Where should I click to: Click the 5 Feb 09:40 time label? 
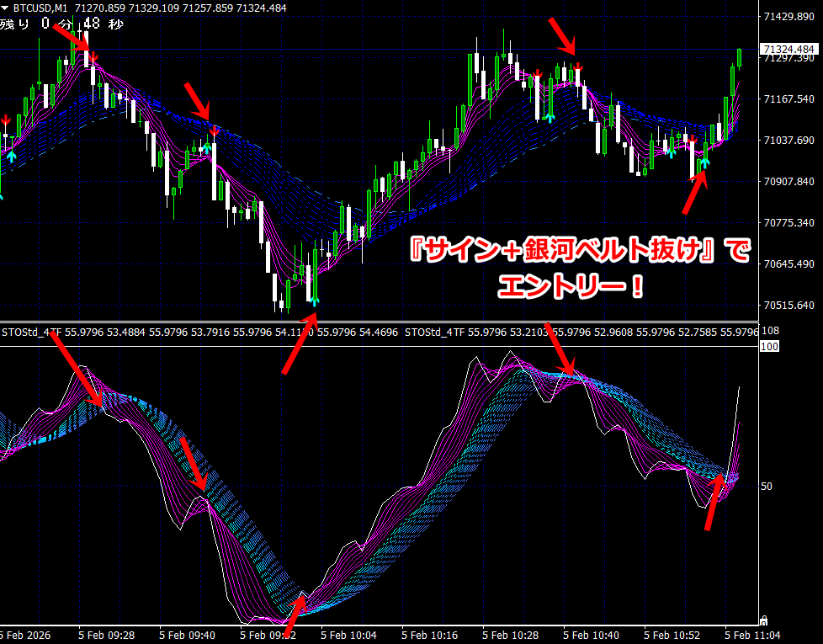188,636
